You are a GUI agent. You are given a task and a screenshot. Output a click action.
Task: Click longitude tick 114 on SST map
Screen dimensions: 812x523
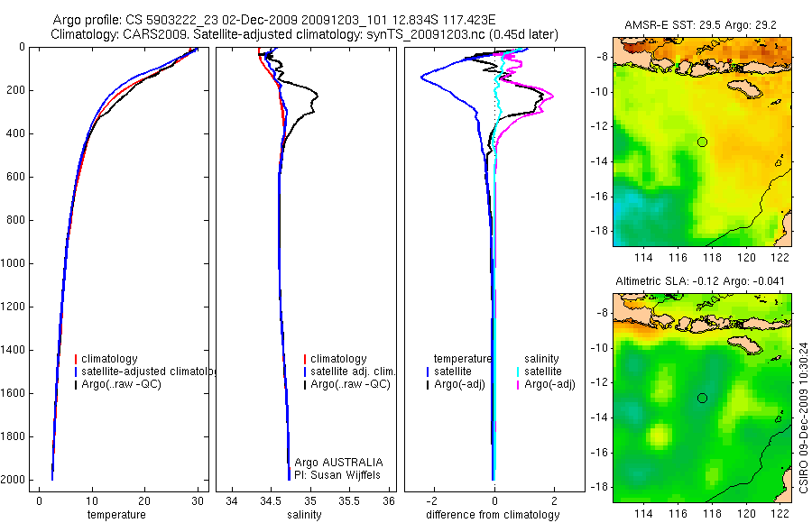point(643,257)
